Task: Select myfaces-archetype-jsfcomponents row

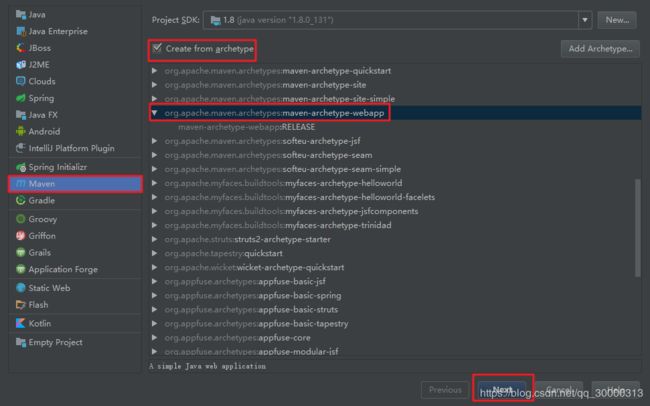Action: coord(395,211)
